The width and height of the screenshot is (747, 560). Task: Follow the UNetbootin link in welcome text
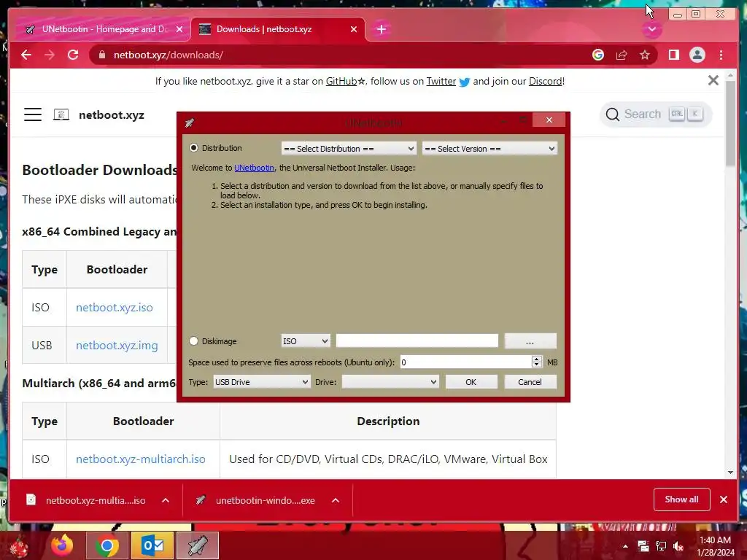click(x=254, y=168)
